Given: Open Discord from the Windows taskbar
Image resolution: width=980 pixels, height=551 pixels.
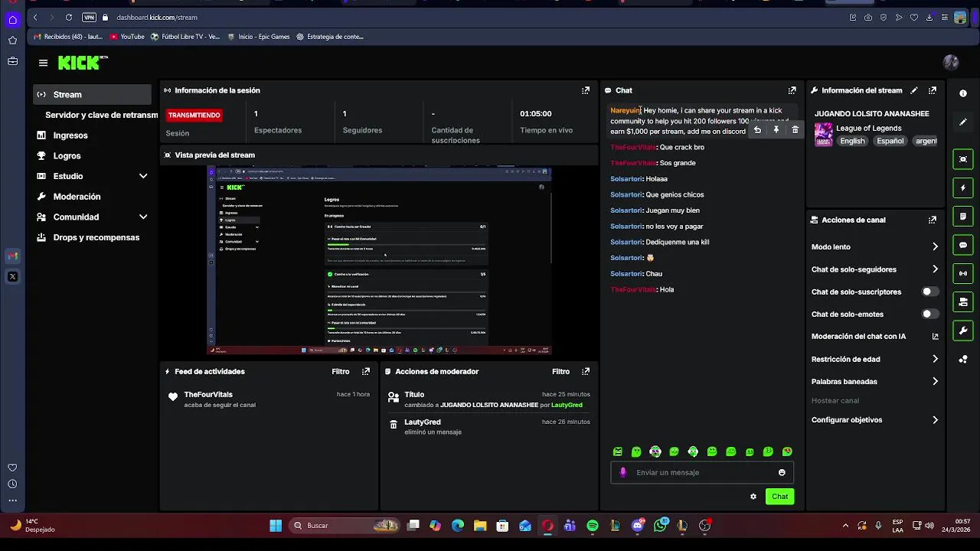Looking at the screenshot, I should (x=638, y=526).
